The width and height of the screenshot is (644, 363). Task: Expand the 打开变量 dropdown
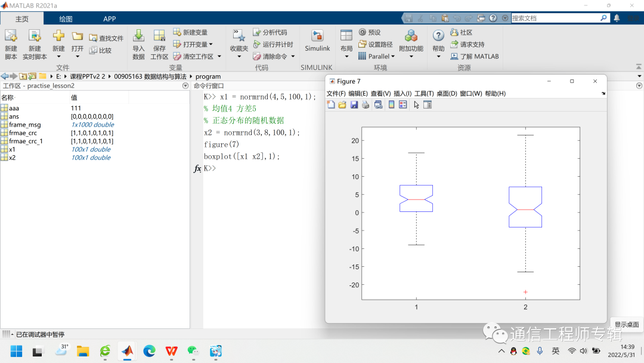click(211, 44)
